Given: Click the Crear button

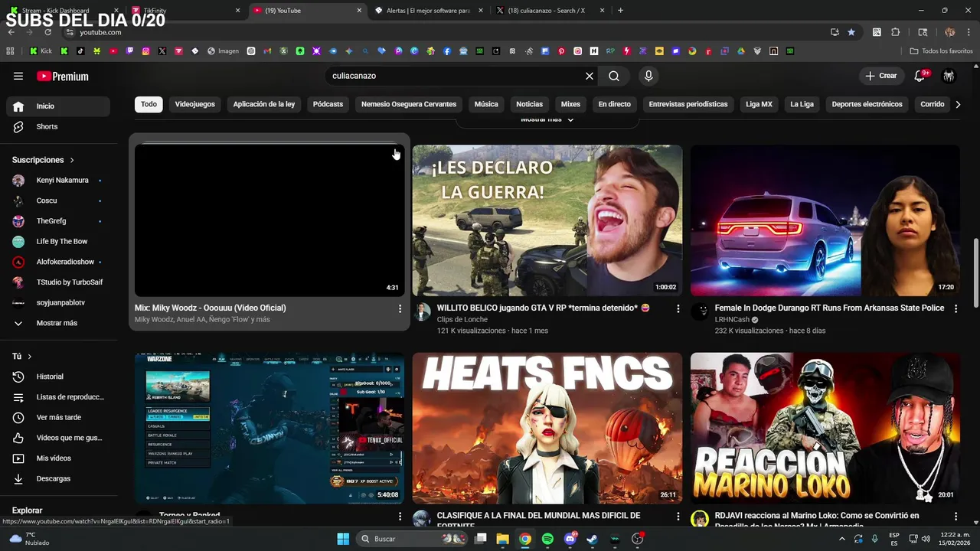Looking at the screenshot, I should click(880, 76).
